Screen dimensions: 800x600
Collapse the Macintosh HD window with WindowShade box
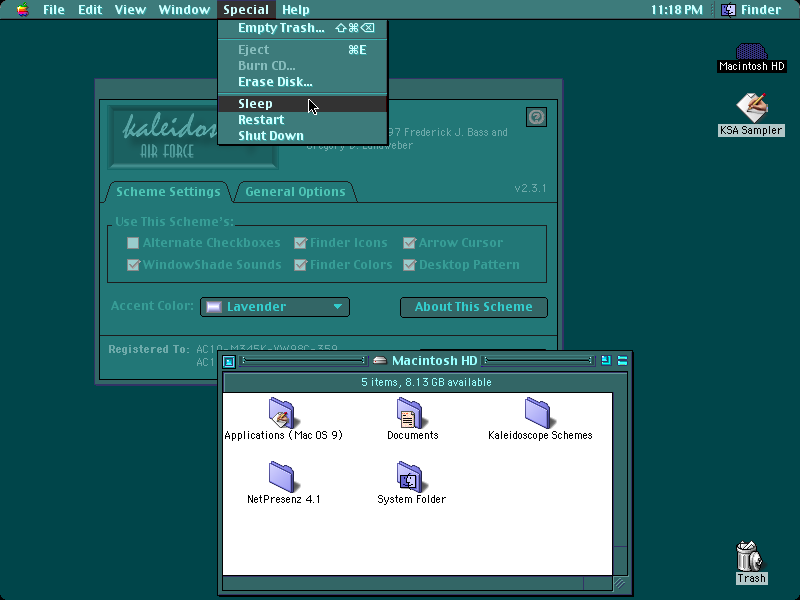coord(622,361)
